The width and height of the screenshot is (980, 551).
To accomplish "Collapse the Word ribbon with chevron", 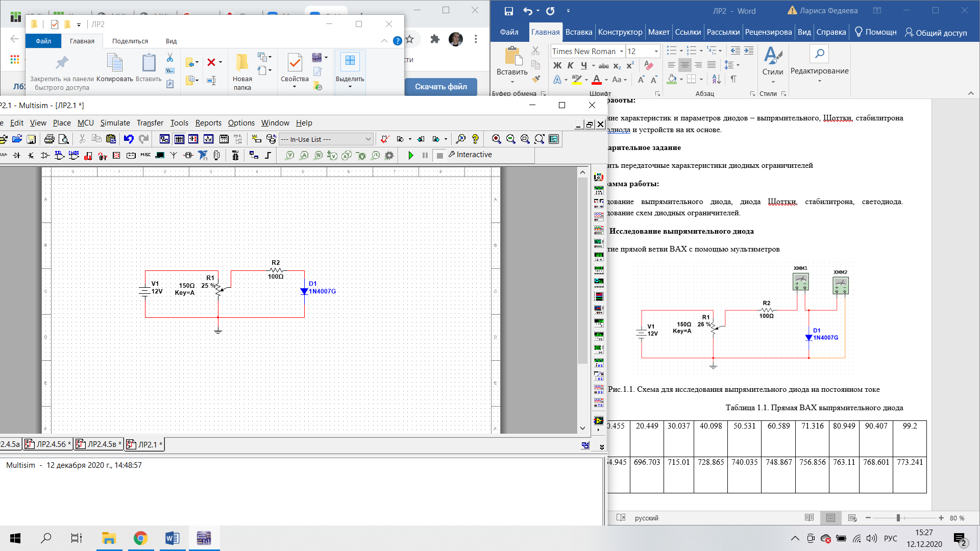I will [x=971, y=93].
